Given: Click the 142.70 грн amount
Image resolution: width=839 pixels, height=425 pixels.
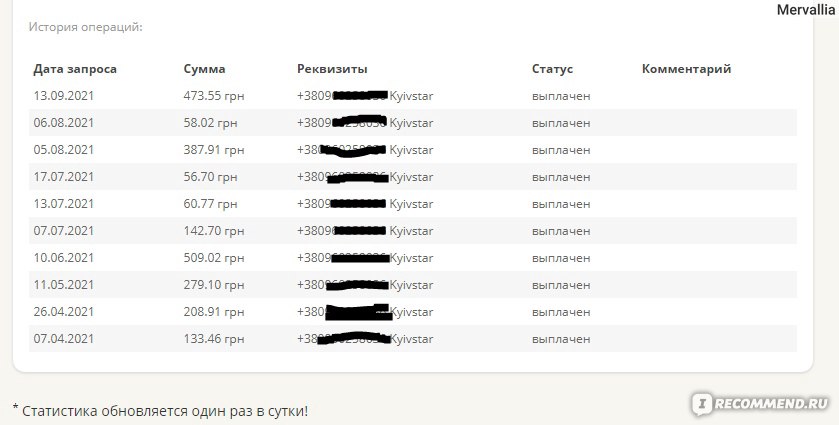Looking at the screenshot, I should click(214, 231).
